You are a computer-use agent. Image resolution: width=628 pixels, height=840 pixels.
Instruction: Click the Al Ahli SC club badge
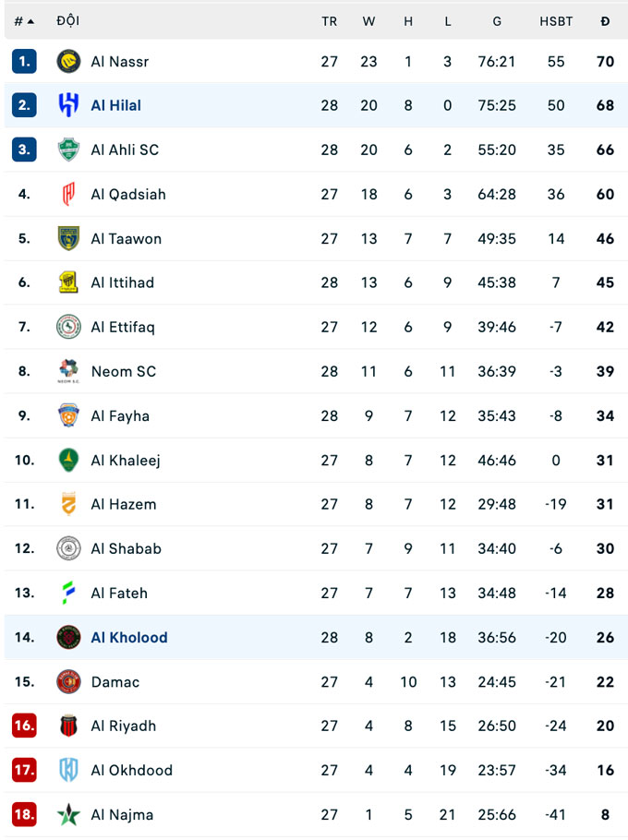coord(69,150)
